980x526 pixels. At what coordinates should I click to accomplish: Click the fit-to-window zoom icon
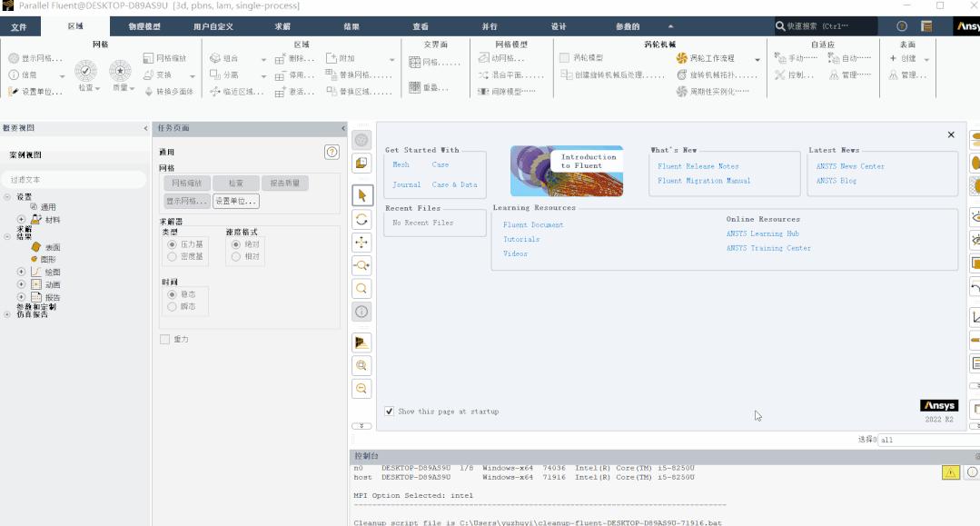361,365
